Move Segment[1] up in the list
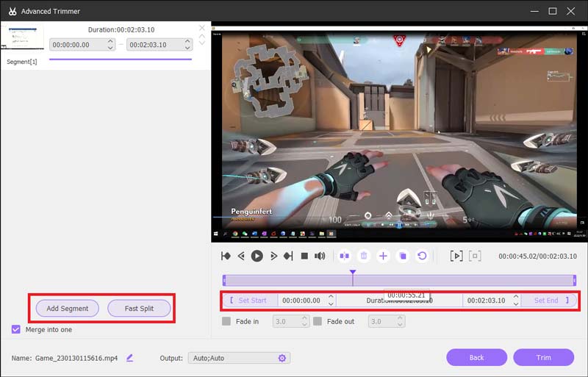This screenshot has height=377, width=588. [201, 37]
